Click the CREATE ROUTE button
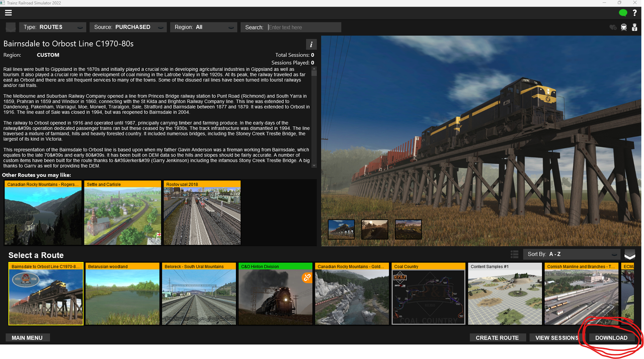This screenshot has width=644, height=359. (x=497, y=338)
